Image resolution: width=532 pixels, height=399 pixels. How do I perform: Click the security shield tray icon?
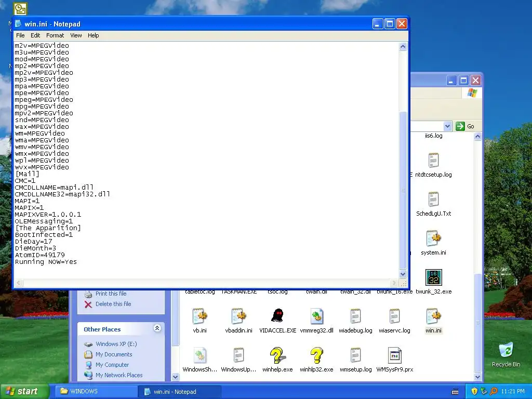474,391
